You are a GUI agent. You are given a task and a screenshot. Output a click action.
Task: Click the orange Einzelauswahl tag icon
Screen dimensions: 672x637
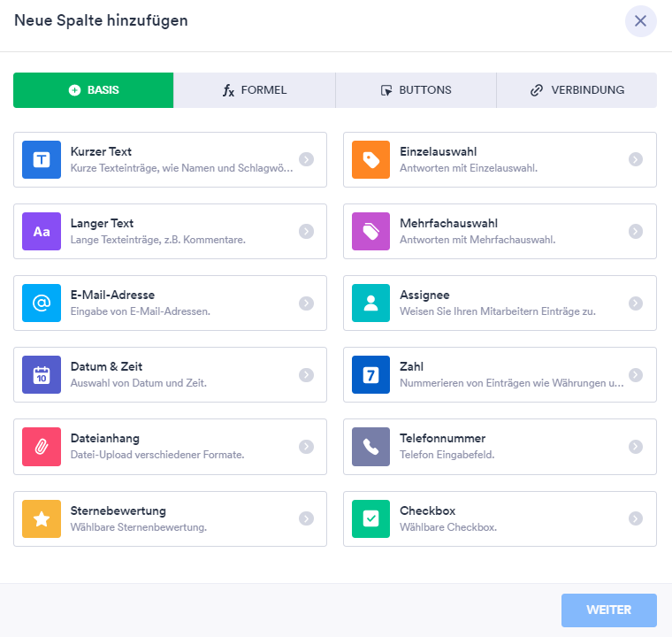click(x=371, y=160)
